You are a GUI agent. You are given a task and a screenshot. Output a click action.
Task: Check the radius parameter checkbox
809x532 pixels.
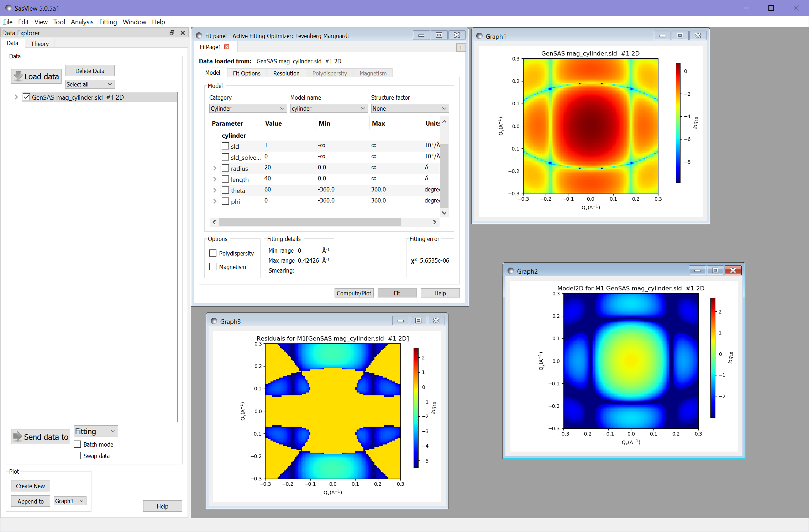225,168
